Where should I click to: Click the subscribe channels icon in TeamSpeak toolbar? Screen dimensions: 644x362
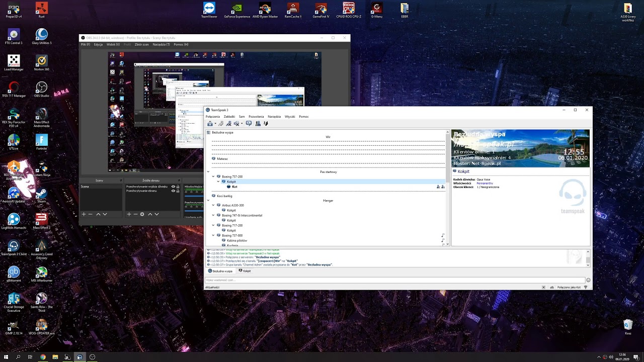(236, 123)
